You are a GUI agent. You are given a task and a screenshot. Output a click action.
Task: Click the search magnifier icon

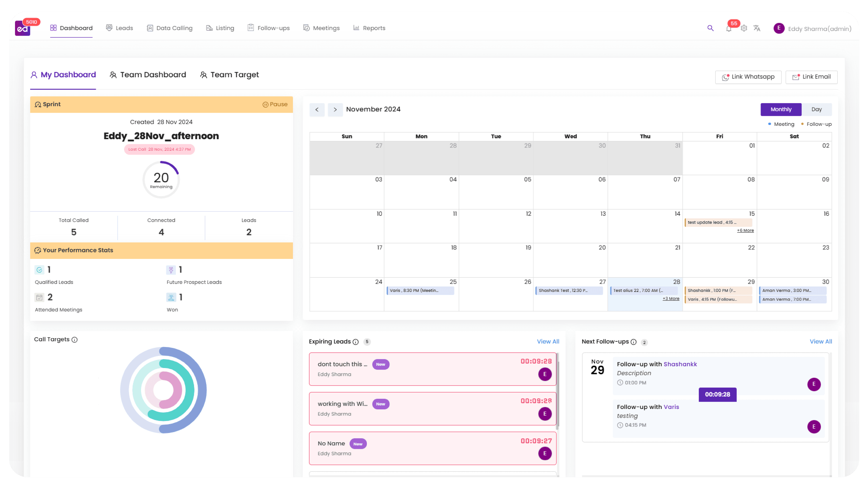tap(710, 28)
